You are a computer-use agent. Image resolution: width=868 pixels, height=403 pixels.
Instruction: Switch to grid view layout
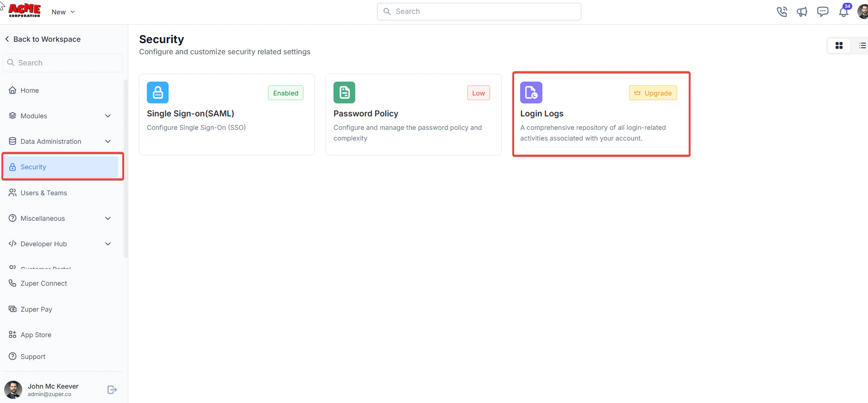point(839,45)
